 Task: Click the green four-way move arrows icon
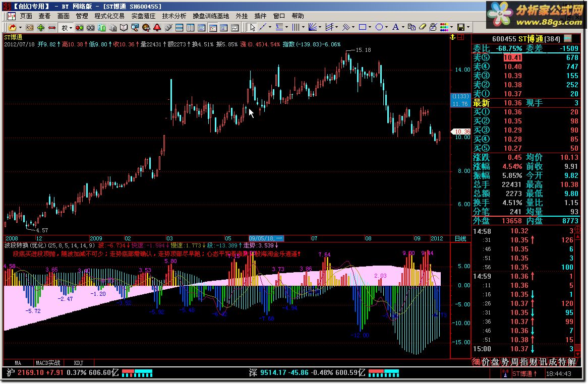pyautogui.click(x=41, y=27)
